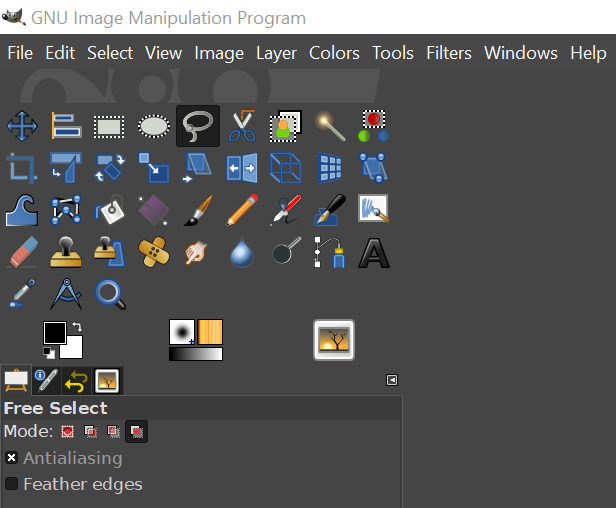This screenshot has width=616, height=508.
Task: Select the Measure compass tool
Action: pos(66,294)
